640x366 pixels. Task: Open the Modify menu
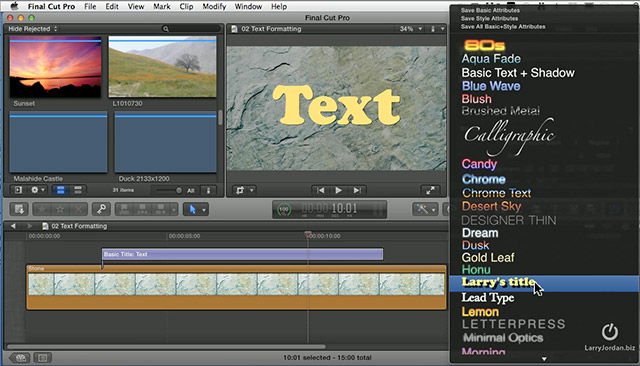tap(214, 7)
